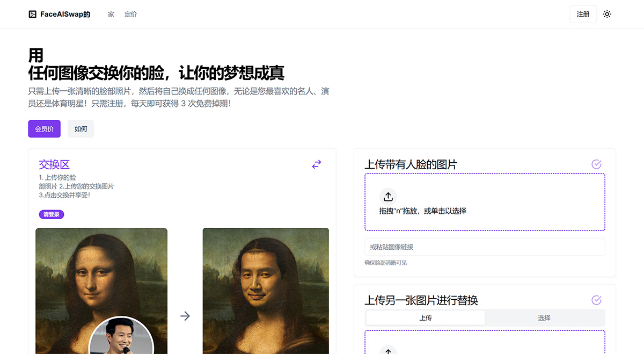Click the 如何 button

80,129
